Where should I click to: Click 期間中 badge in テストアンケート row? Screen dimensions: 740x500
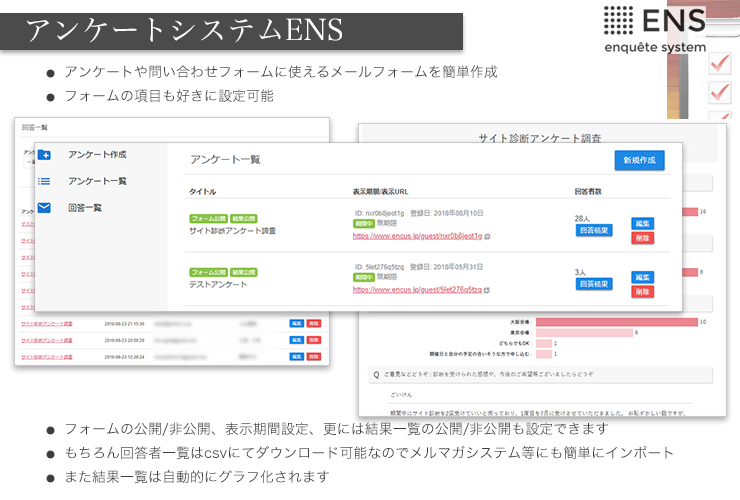point(363,277)
